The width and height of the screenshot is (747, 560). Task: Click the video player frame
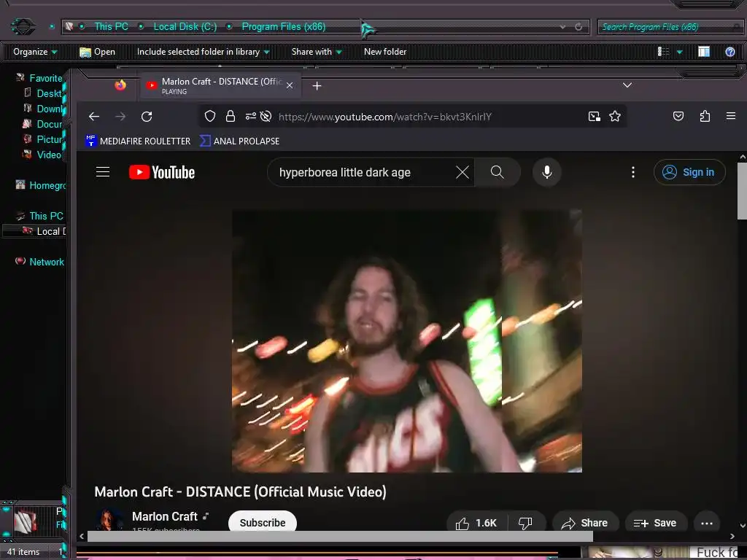(x=407, y=341)
